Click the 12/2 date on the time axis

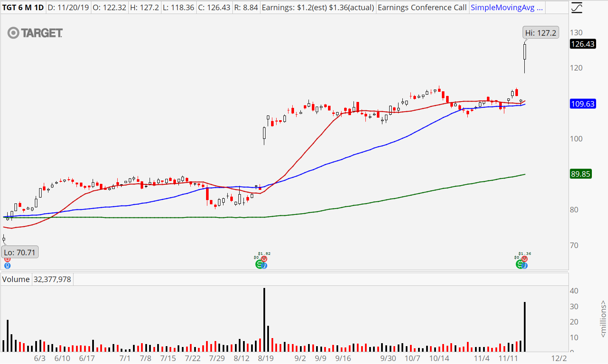559,358
